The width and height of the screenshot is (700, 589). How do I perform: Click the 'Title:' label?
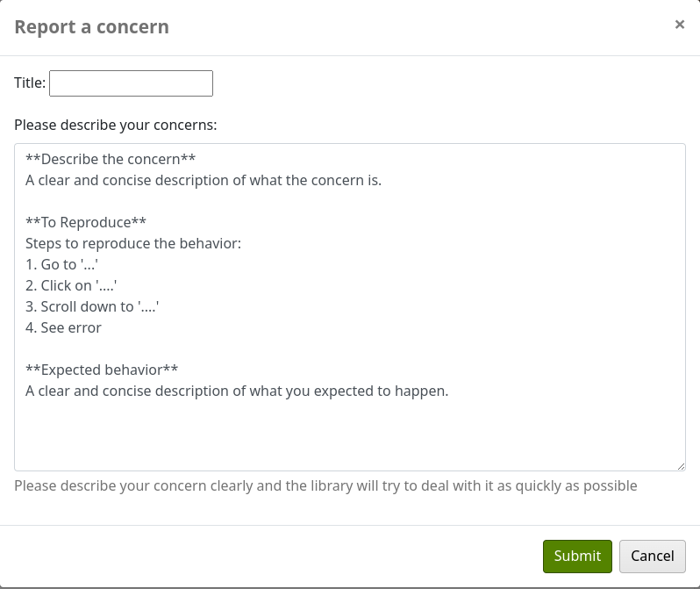coord(30,83)
